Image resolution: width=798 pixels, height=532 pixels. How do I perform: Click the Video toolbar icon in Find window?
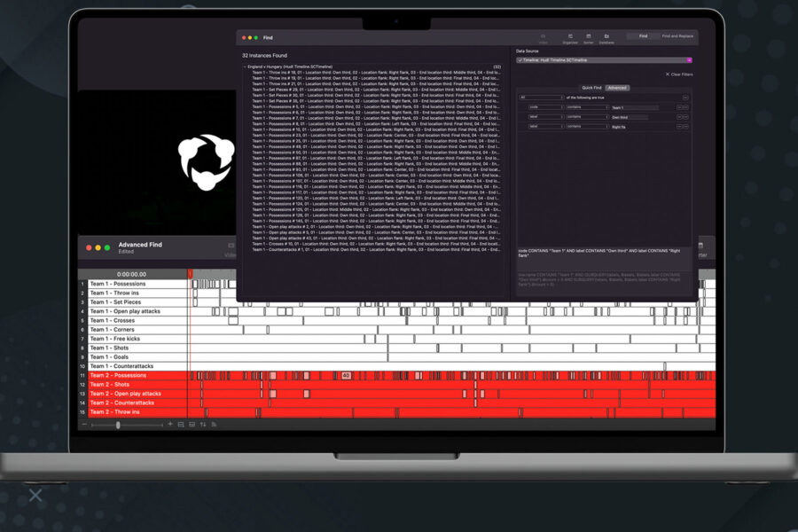(x=544, y=37)
